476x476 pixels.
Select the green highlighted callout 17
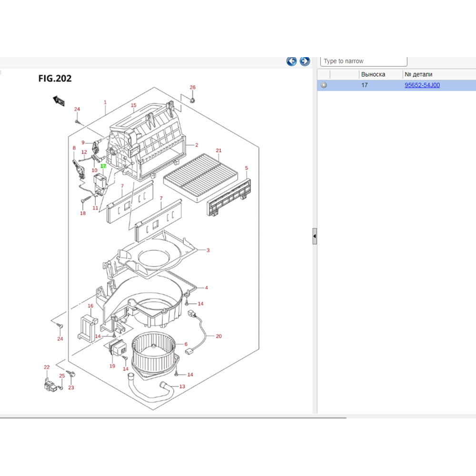[x=103, y=166]
